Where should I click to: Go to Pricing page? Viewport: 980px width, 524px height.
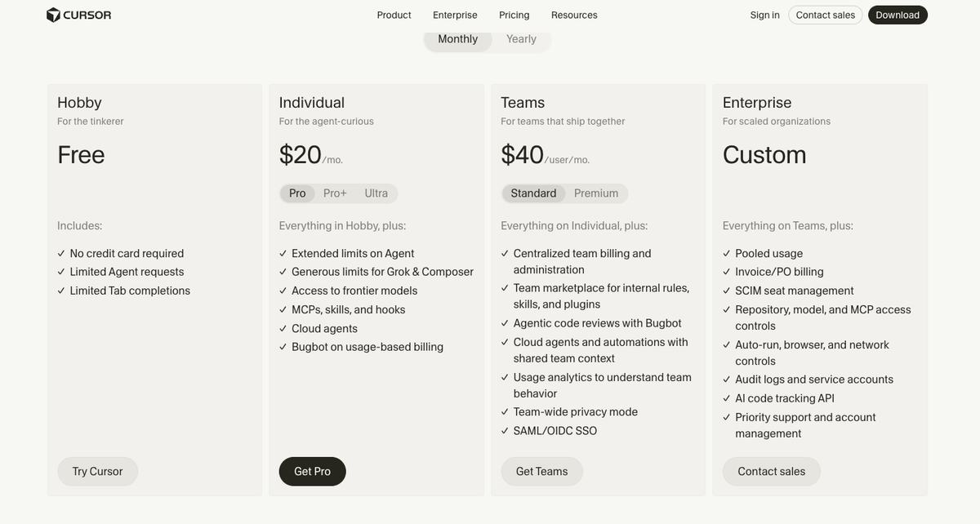(x=514, y=15)
